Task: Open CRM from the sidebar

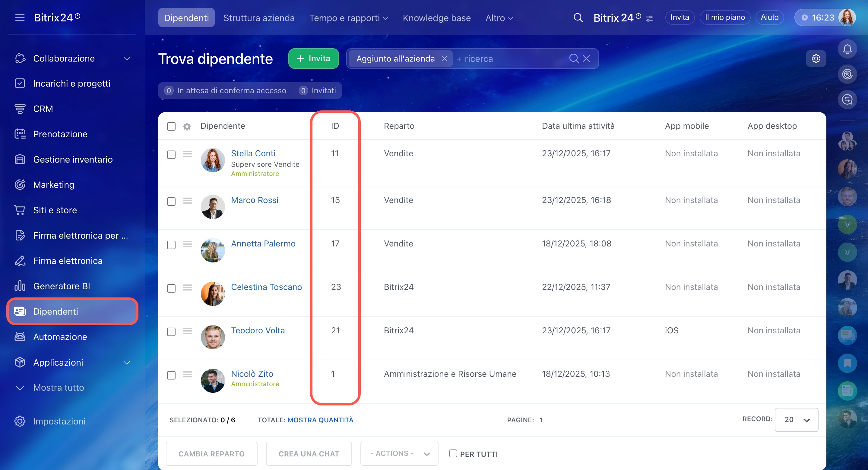Action: point(43,109)
